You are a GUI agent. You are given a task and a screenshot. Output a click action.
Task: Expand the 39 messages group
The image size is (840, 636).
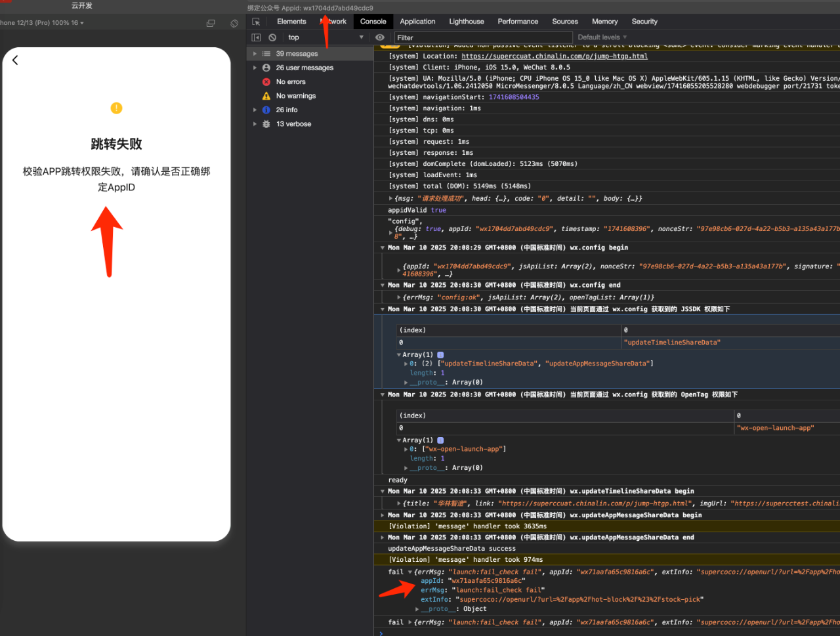pos(255,54)
